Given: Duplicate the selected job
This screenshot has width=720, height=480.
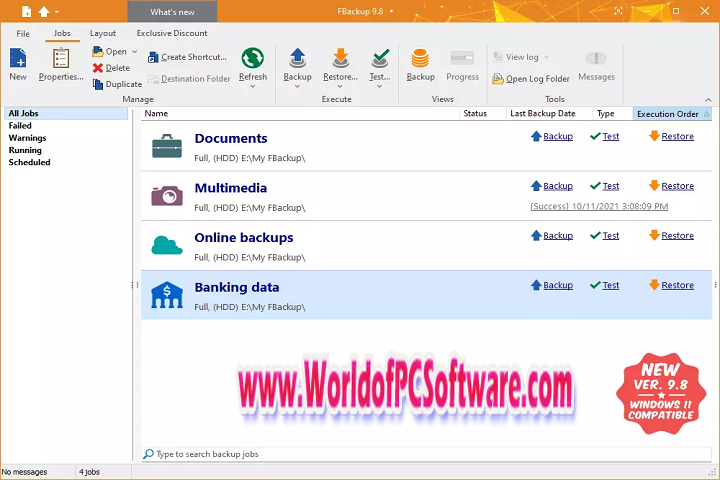Looking at the screenshot, I should tap(117, 84).
